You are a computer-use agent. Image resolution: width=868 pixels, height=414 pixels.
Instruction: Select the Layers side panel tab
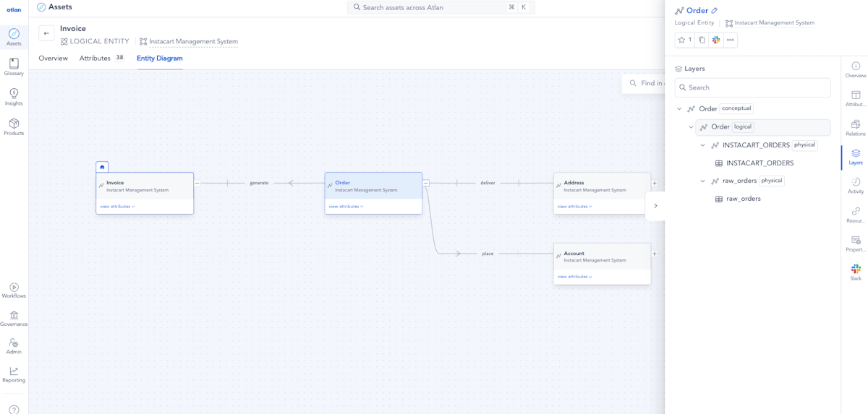(x=856, y=157)
